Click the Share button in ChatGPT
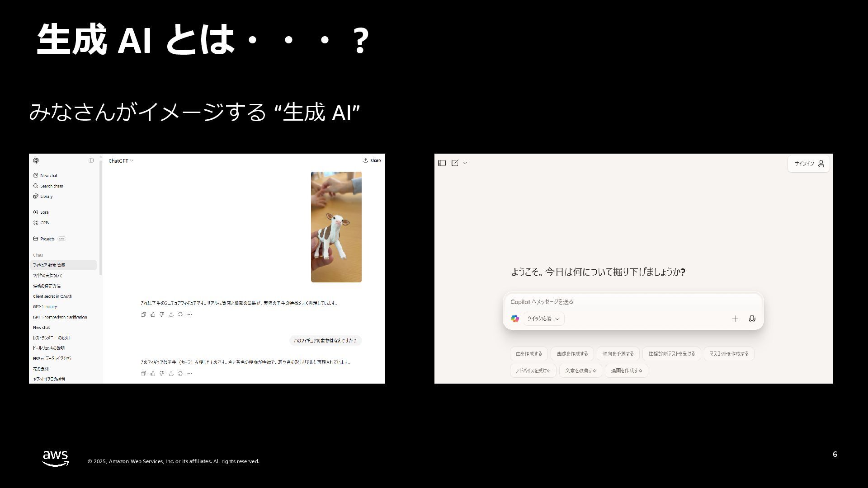Image resolution: width=868 pixels, height=488 pixels. tap(372, 160)
